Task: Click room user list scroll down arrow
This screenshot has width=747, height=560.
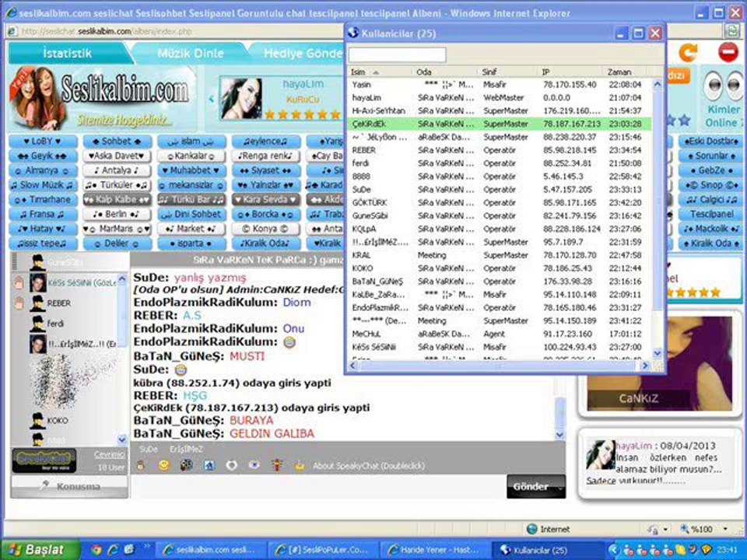Action: coord(122,439)
